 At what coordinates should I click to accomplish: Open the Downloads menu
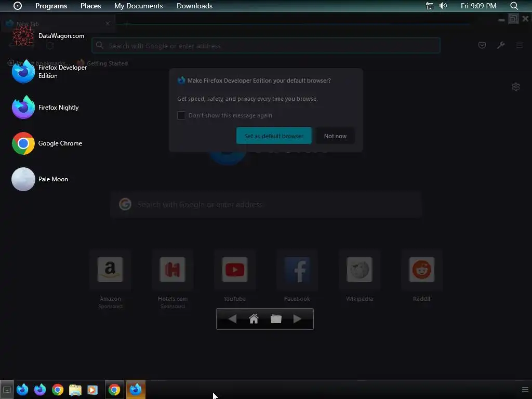click(x=194, y=6)
